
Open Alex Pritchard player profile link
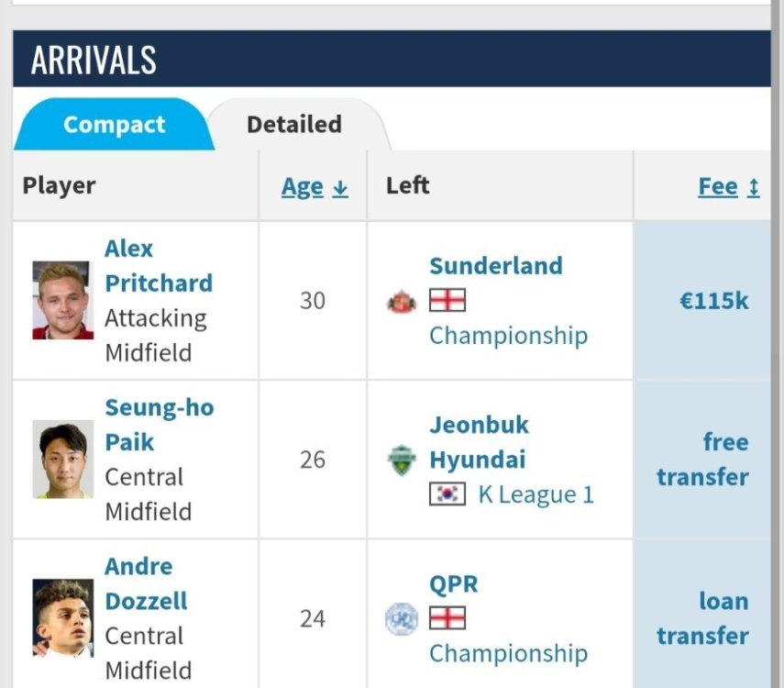click(x=158, y=266)
